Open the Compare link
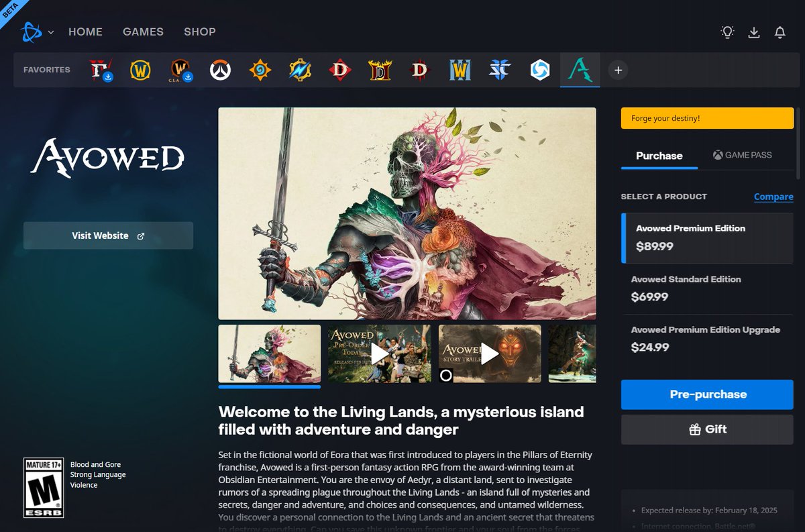The image size is (805, 532). click(773, 197)
